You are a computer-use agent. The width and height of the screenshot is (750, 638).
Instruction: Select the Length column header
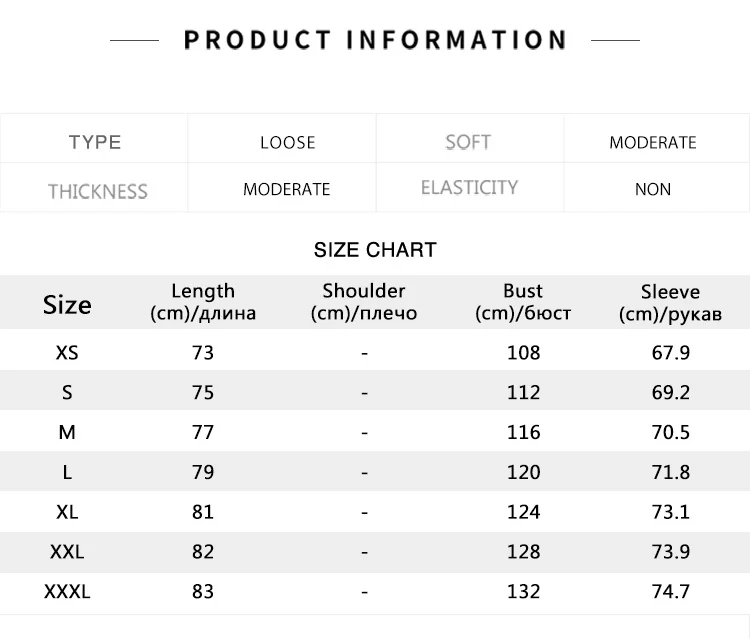point(203,302)
